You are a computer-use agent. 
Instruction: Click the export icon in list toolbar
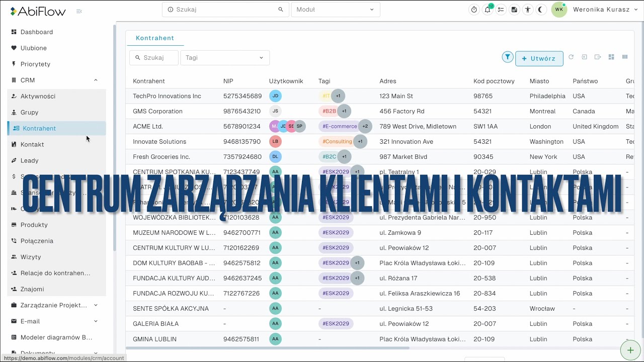598,57
